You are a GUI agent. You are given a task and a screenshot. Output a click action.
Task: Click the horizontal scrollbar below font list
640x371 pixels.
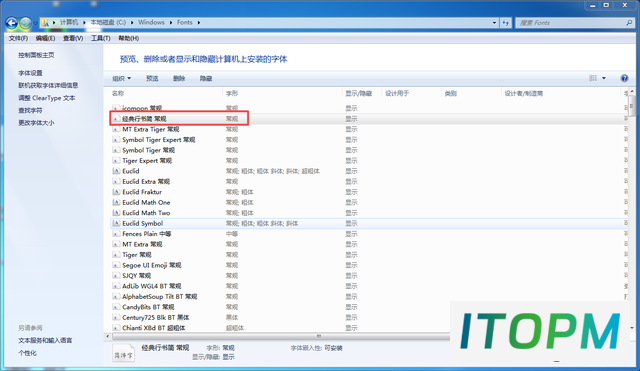[x=281, y=336]
